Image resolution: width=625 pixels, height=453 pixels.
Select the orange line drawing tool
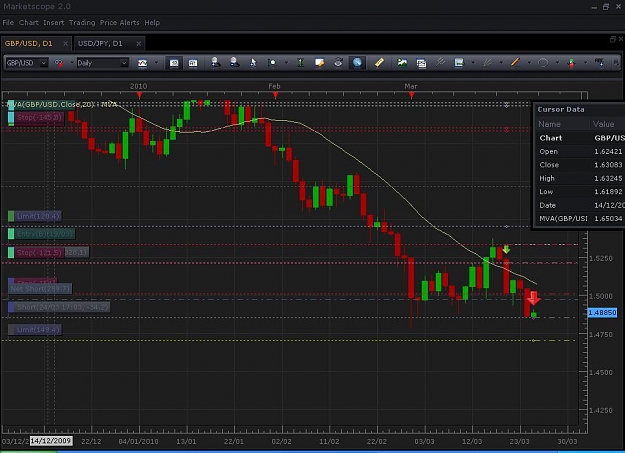pyautogui.click(x=515, y=63)
